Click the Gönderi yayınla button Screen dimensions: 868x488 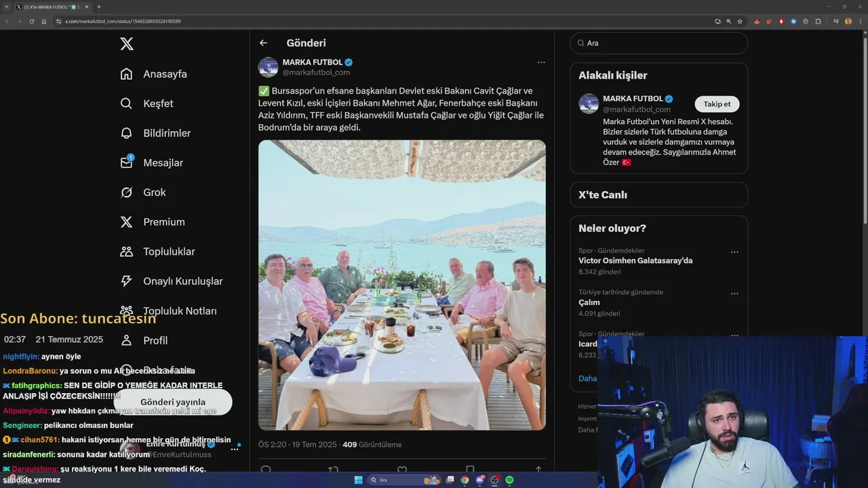173,402
